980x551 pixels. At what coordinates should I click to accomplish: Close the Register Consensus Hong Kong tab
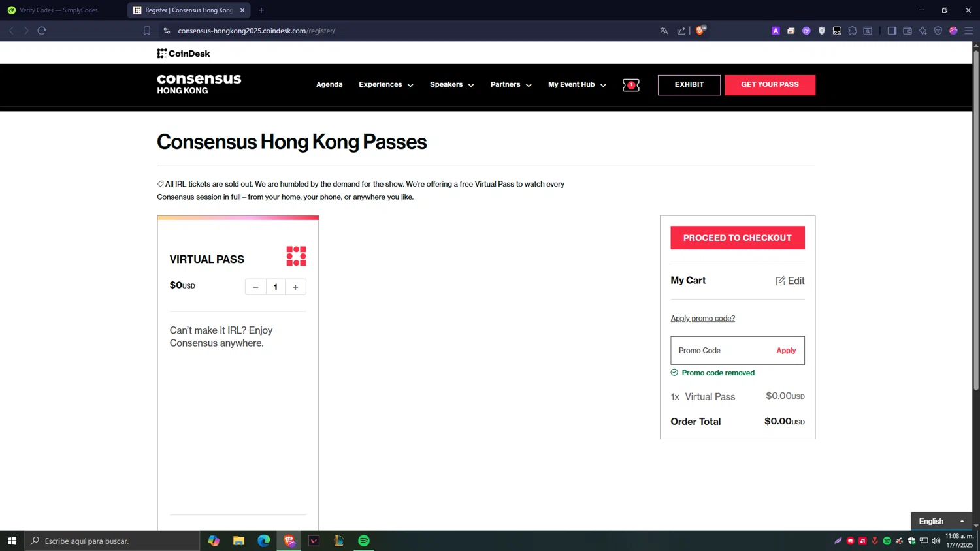click(x=242, y=10)
